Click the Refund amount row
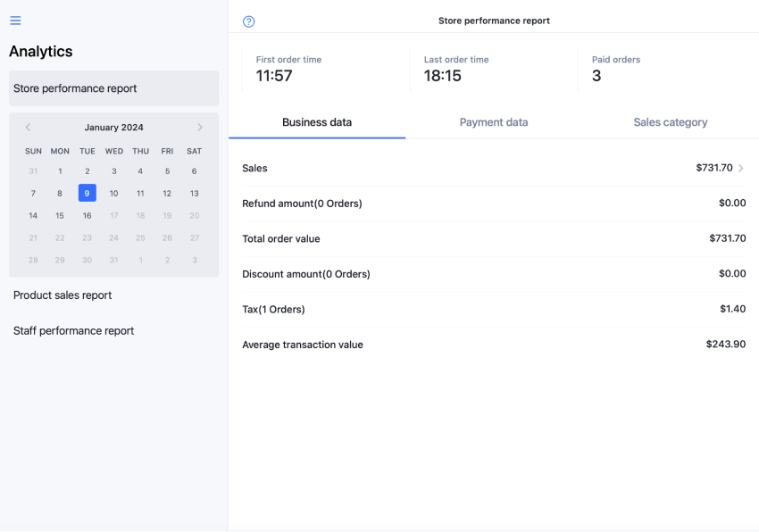The height and width of the screenshot is (532, 759). 494,203
